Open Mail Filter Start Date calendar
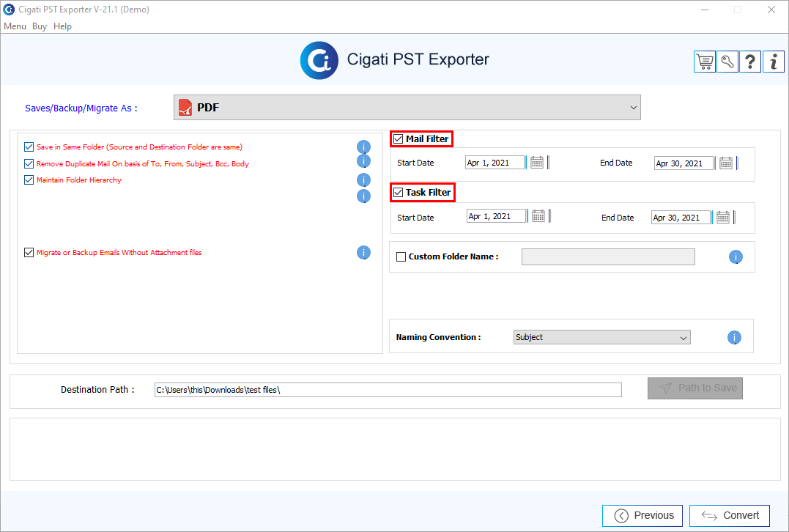 coord(537,163)
